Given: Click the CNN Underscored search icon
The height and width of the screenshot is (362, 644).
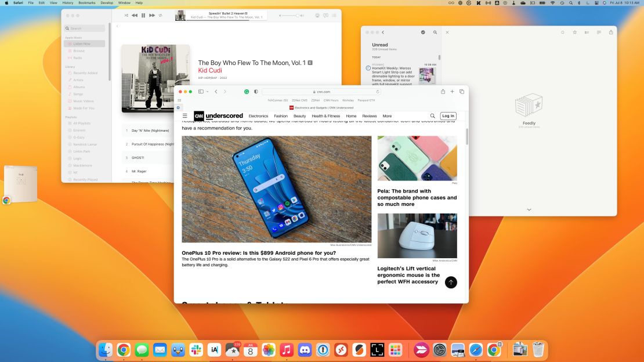Looking at the screenshot, I should tap(432, 116).
